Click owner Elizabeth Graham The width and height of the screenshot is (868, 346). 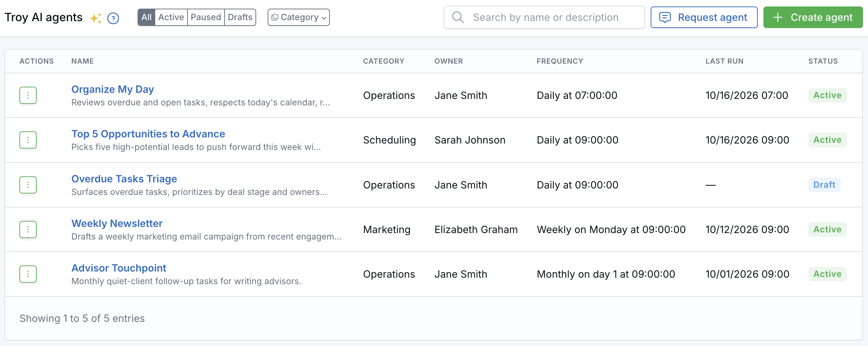[476, 229]
